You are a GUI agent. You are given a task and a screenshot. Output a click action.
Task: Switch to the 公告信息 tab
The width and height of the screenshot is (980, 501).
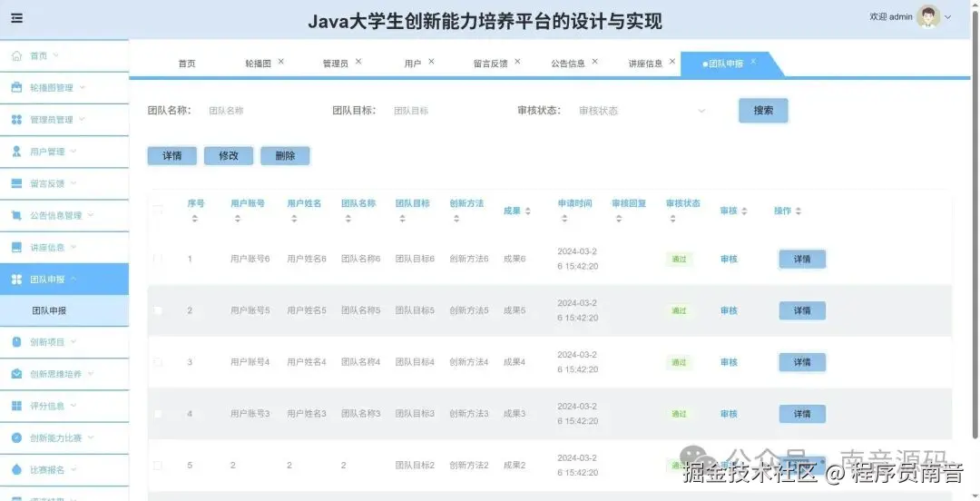[x=568, y=64]
